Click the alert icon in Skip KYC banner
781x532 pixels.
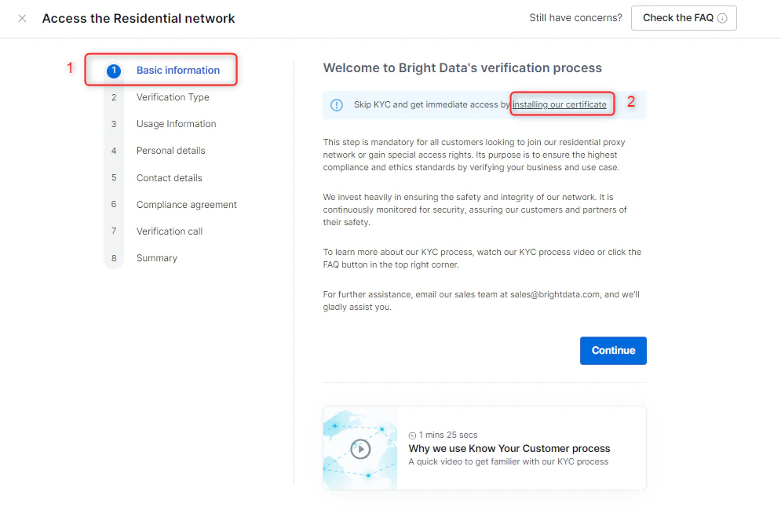pos(337,105)
